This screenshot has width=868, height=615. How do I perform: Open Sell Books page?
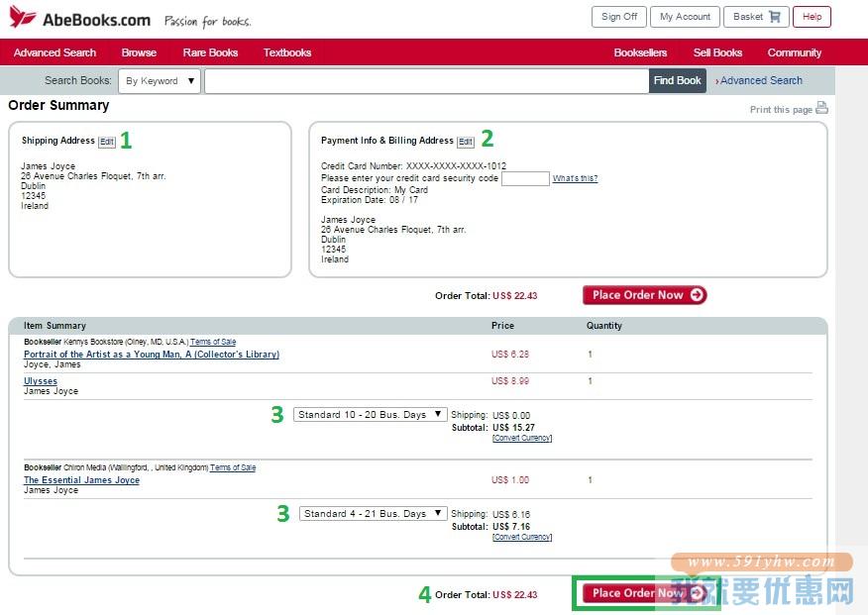point(717,52)
